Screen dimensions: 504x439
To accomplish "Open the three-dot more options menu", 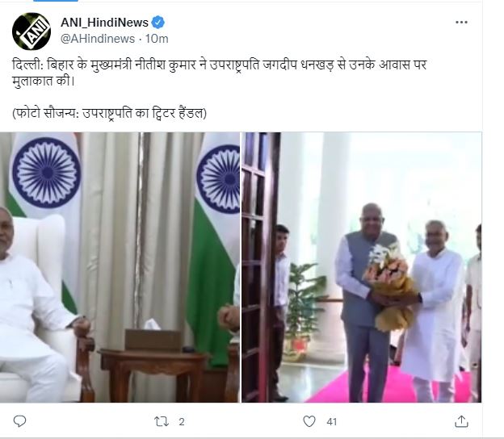I will click(x=461, y=22).
